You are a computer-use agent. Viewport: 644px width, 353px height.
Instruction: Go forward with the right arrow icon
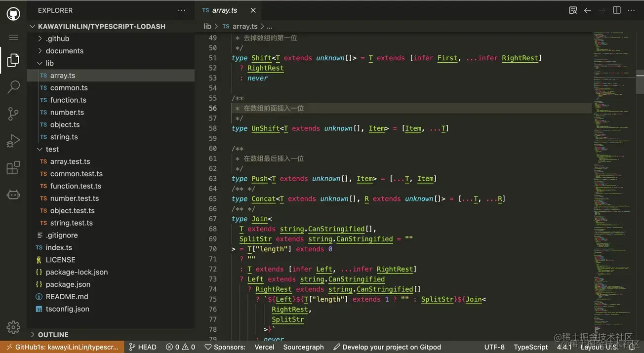[602, 10]
